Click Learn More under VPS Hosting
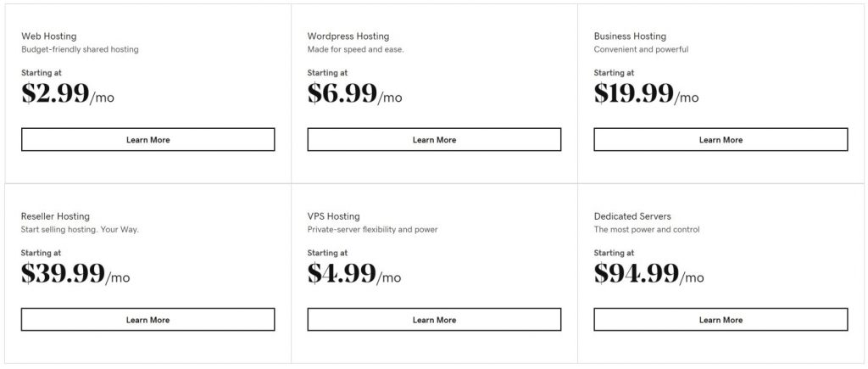Viewport: 868px width, 369px height. tap(434, 320)
